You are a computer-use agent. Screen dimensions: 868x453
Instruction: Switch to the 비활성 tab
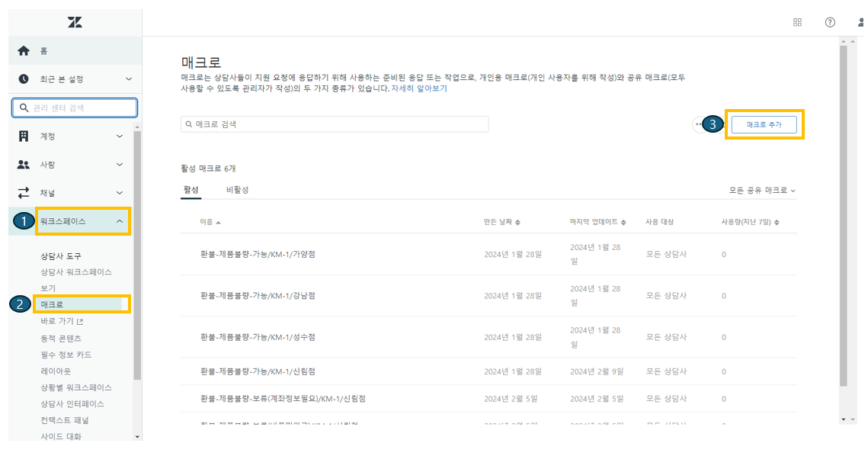236,189
